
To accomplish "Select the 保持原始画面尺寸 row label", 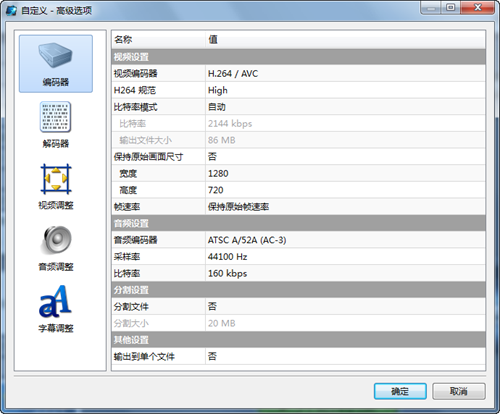I will click(148, 157).
